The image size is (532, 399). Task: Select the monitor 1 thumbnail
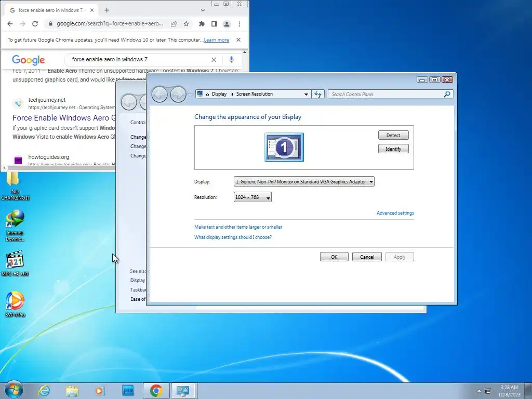(x=284, y=147)
